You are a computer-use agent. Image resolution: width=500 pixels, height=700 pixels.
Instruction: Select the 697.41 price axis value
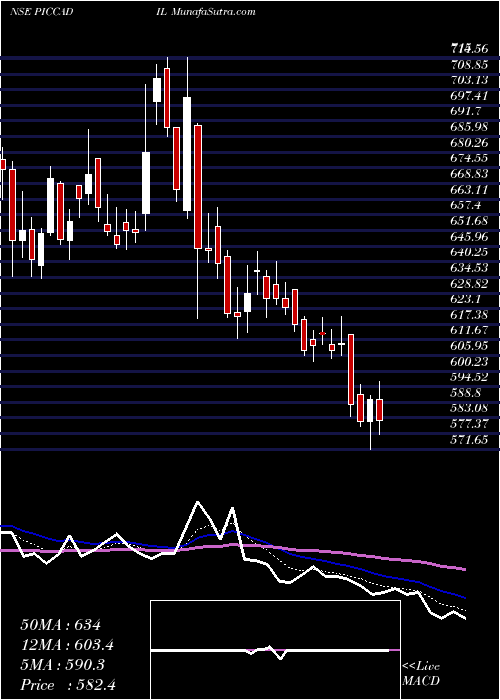[468, 97]
